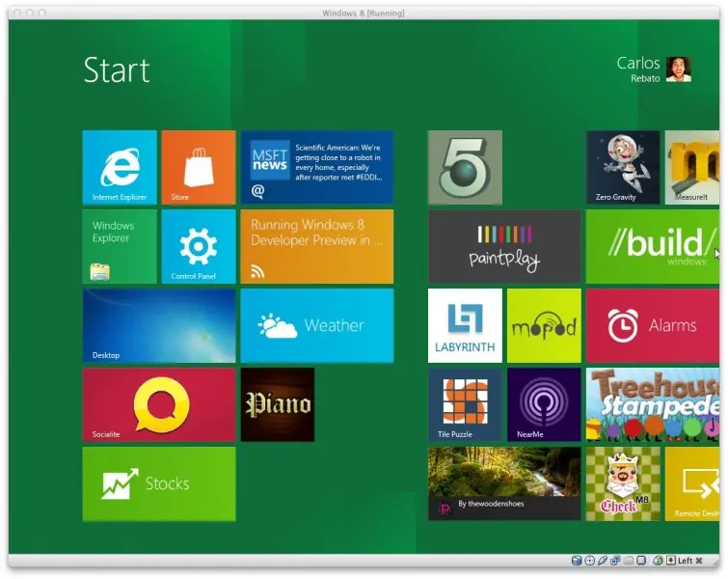Open the Store tile

coord(199,167)
